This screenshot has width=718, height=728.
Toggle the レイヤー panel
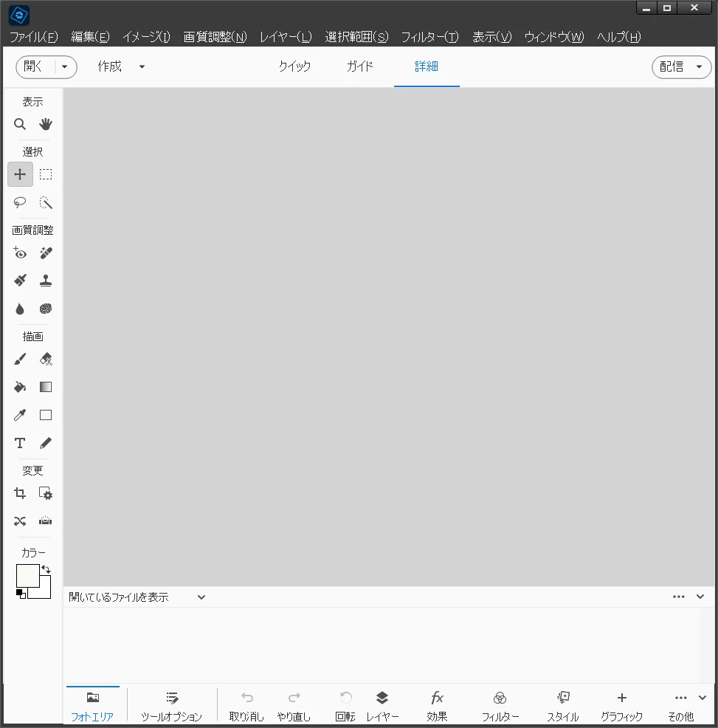tap(382, 706)
